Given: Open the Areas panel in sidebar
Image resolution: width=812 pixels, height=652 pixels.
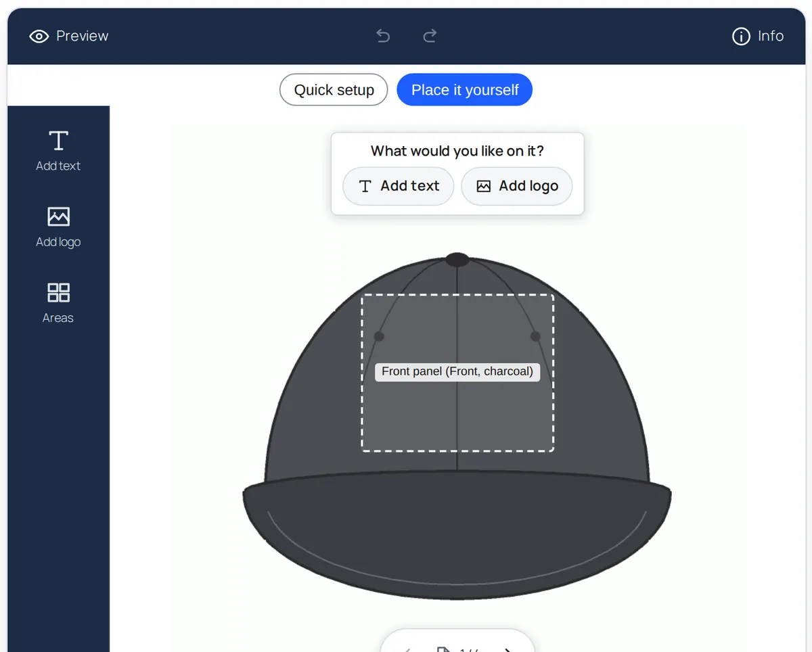Looking at the screenshot, I should (58, 302).
